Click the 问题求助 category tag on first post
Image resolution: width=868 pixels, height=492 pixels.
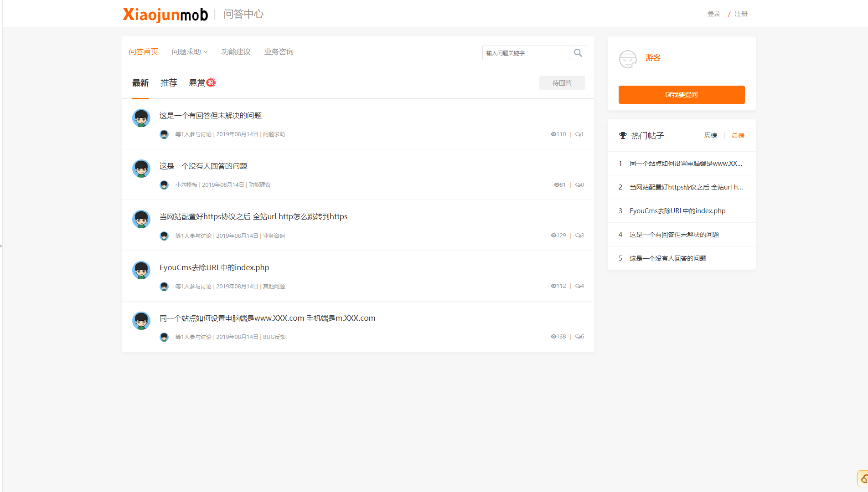pyautogui.click(x=274, y=134)
